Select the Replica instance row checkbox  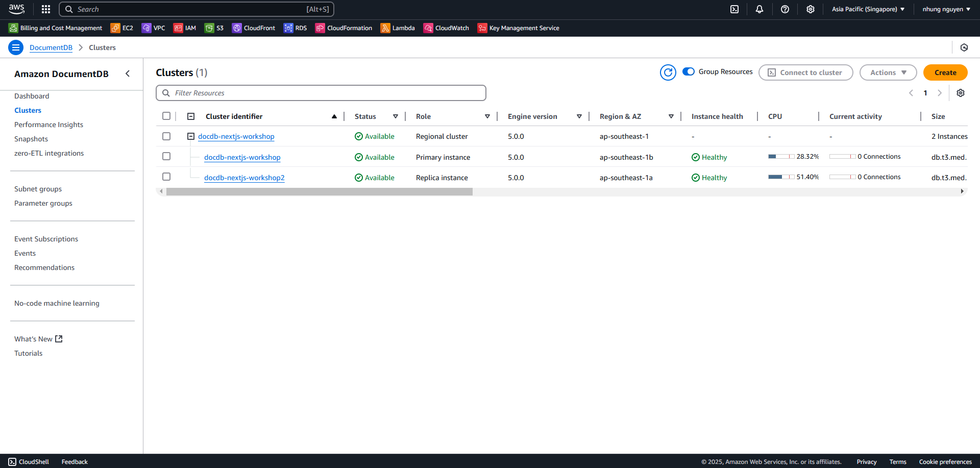[166, 177]
